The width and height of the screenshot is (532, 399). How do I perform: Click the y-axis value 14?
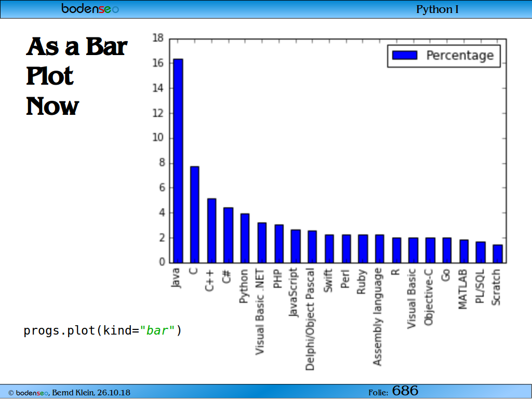pyautogui.click(x=158, y=88)
